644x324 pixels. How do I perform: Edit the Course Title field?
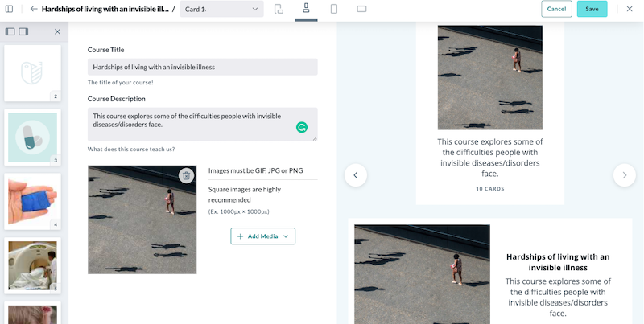(x=203, y=67)
